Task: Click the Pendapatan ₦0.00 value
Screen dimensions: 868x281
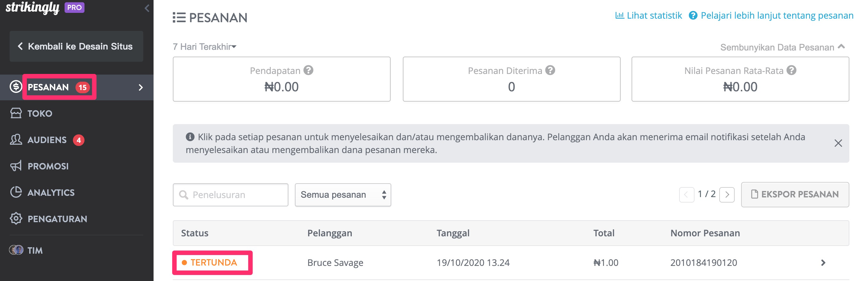Action: 281,87
